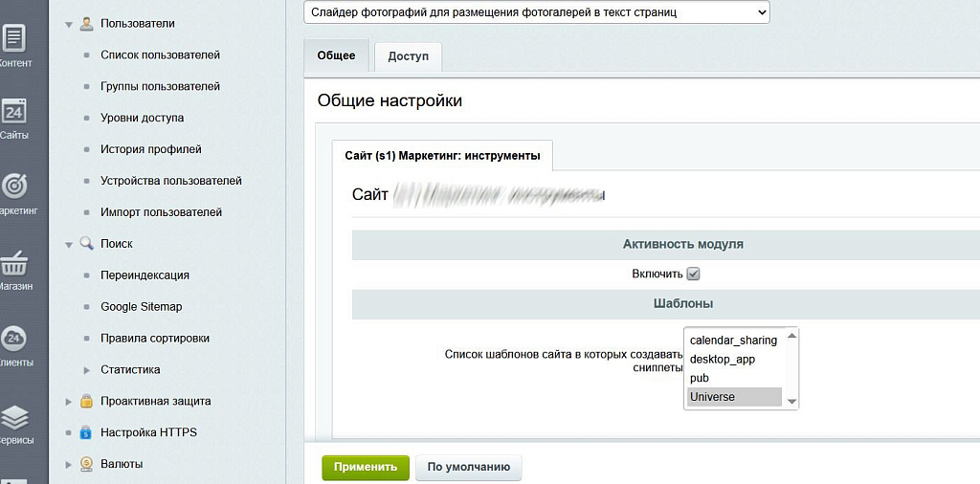
Task: Open the Контент section icon
Action: (14, 40)
